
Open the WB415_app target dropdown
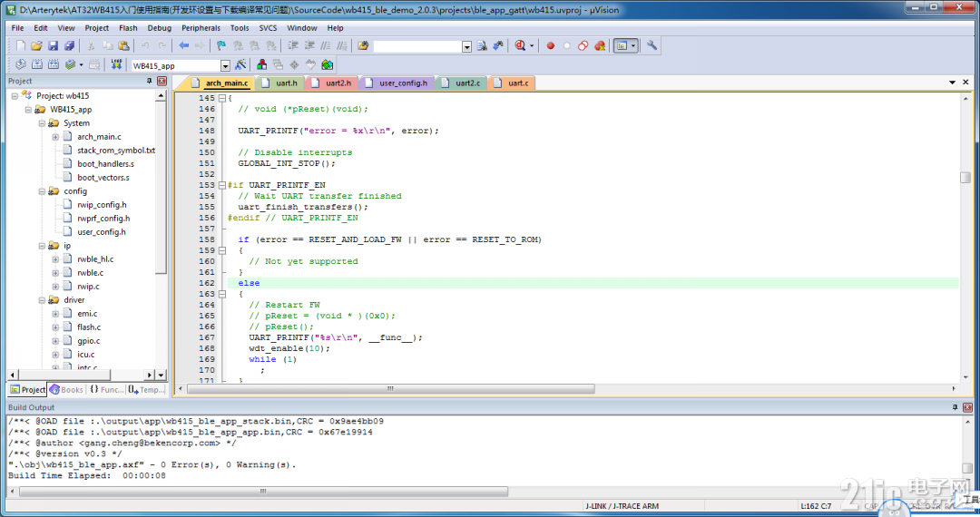pyautogui.click(x=225, y=65)
